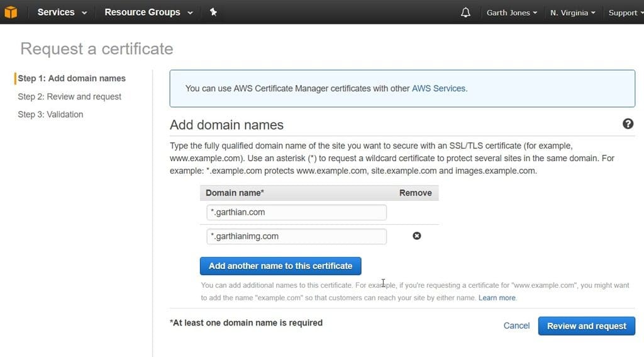Open the notifications bell icon

coord(465,13)
